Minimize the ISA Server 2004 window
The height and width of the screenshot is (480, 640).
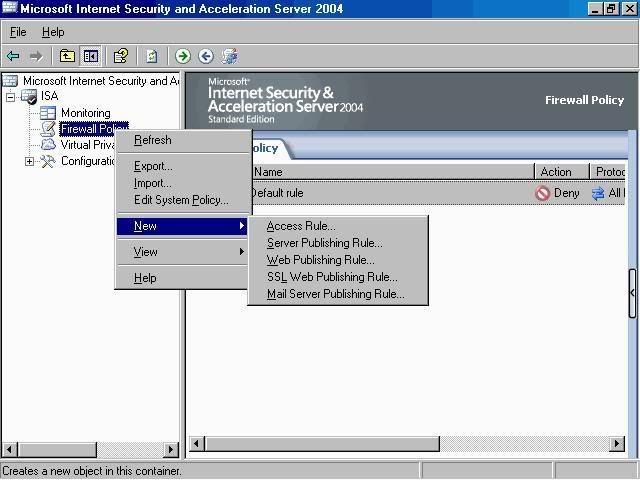click(596, 9)
